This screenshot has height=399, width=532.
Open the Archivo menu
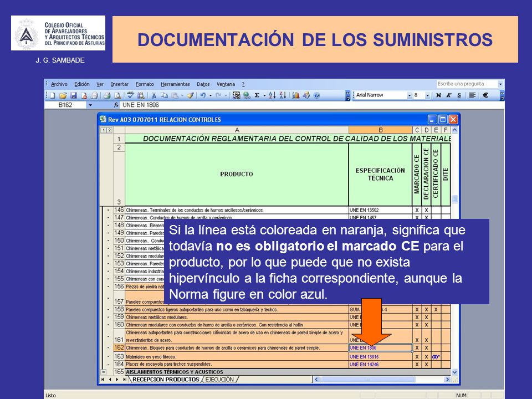pyautogui.click(x=59, y=84)
